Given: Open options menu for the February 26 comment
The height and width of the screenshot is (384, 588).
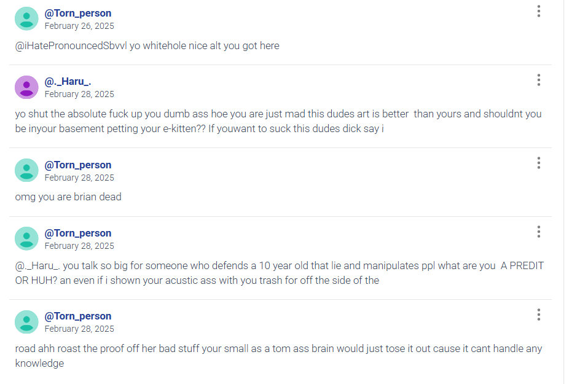Looking at the screenshot, I should (x=538, y=11).
